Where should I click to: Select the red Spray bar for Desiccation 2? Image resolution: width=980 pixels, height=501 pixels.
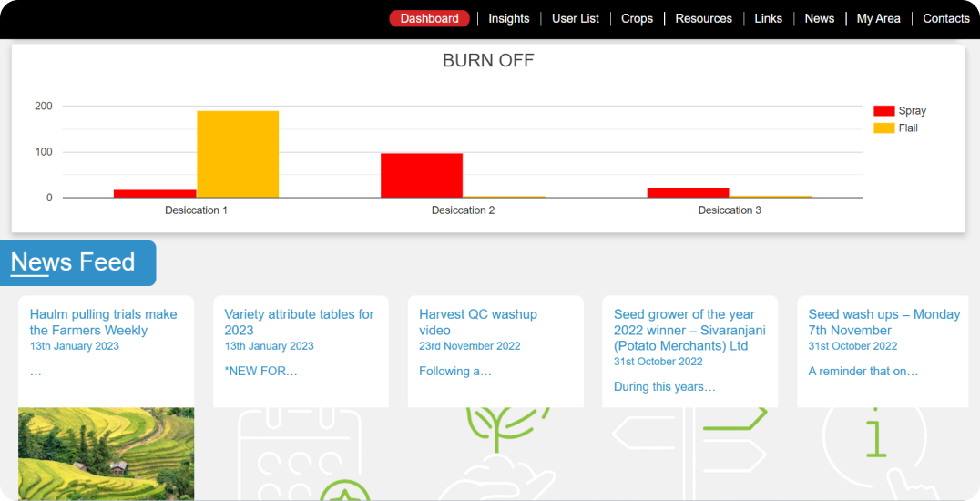421,175
